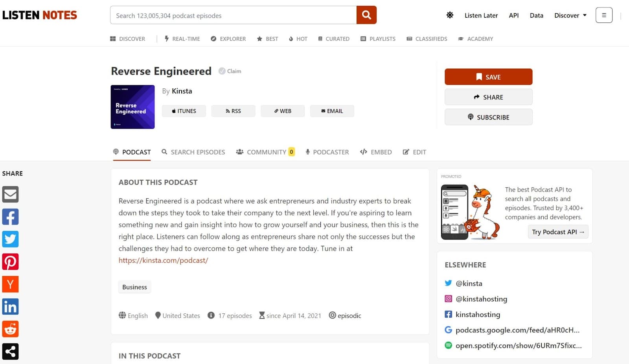Click the RSS feed button
The height and width of the screenshot is (364, 629).
point(233,111)
